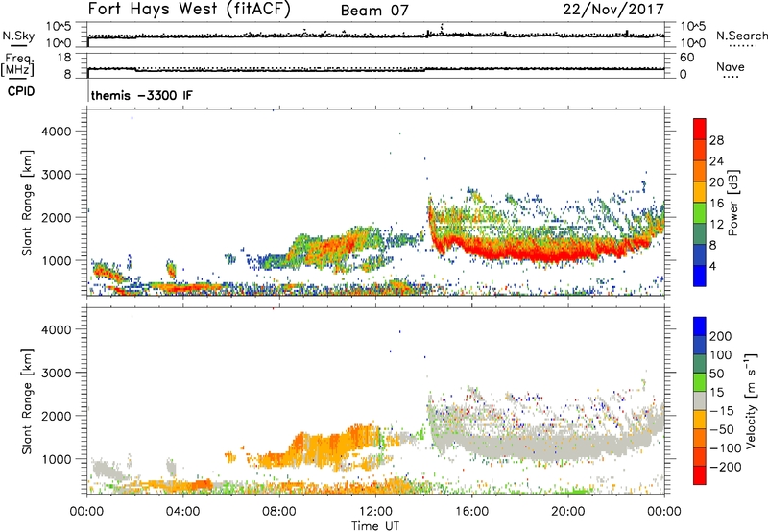This screenshot has width=768, height=532.
Task: Click the "Power [dB]" colorbar title
Action: (x=733, y=203)
